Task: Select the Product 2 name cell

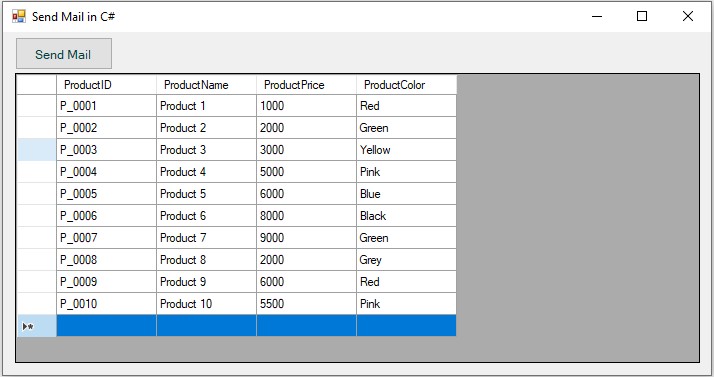Action: [207, 128]
